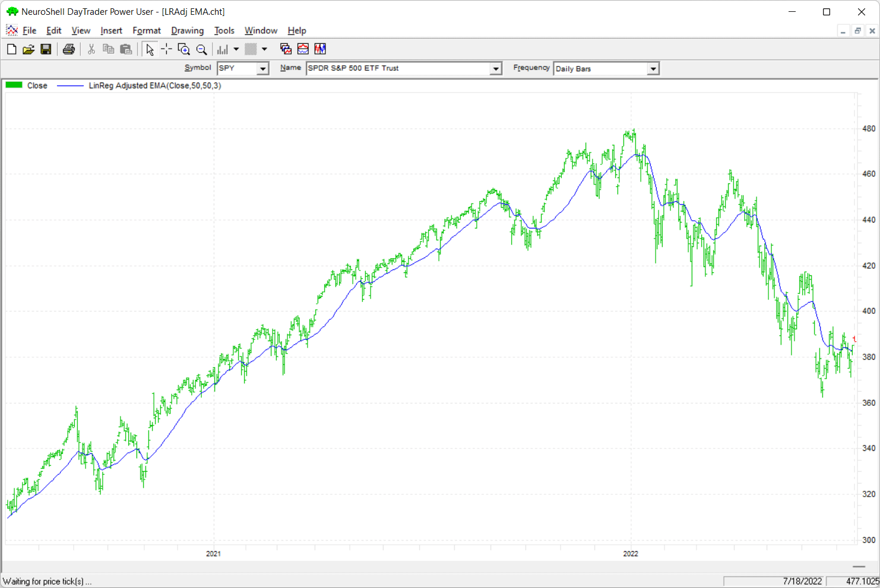Open the Insert menu

pyautogui.click(x=111, y=31)
